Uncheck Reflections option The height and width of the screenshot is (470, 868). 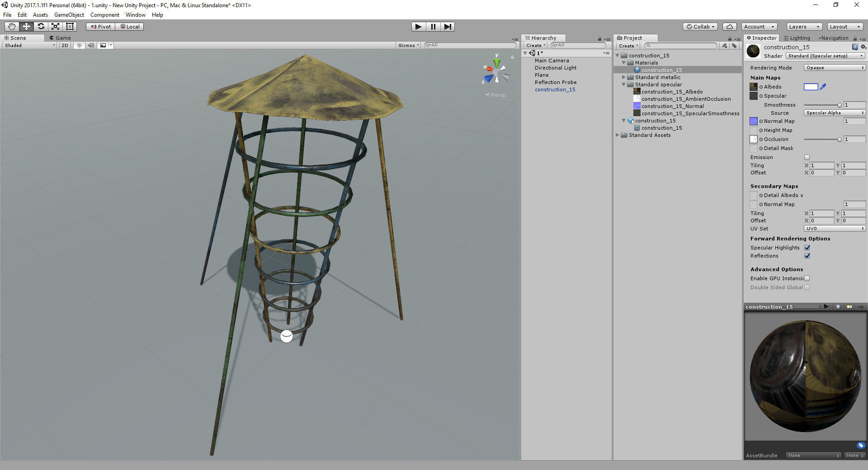[x=807, y=256]
